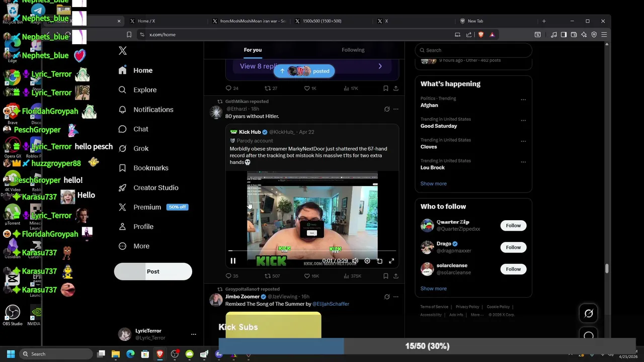
Task: Go to Profile page
Action: [136, 227]
